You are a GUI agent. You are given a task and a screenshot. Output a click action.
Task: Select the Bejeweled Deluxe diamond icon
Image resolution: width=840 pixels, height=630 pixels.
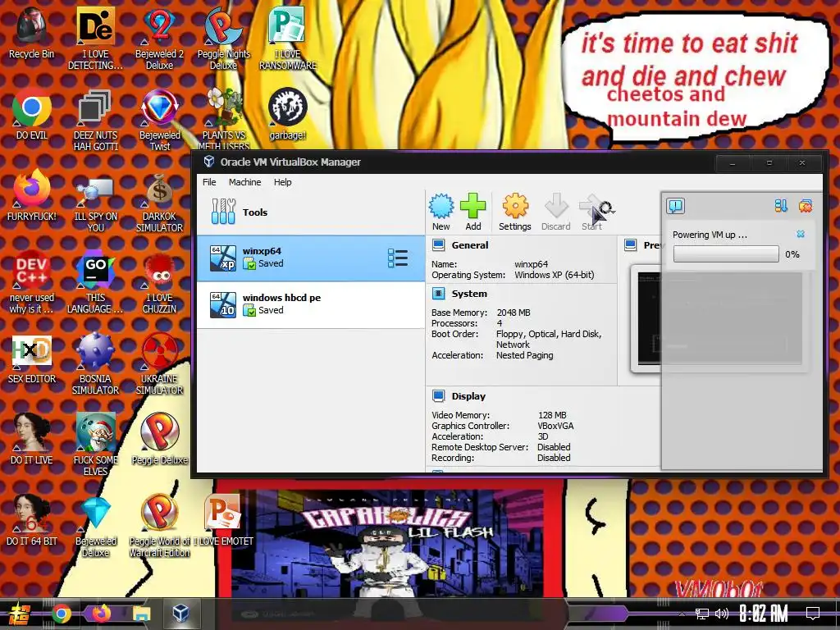pyautogui.click(x=95, y=526)
